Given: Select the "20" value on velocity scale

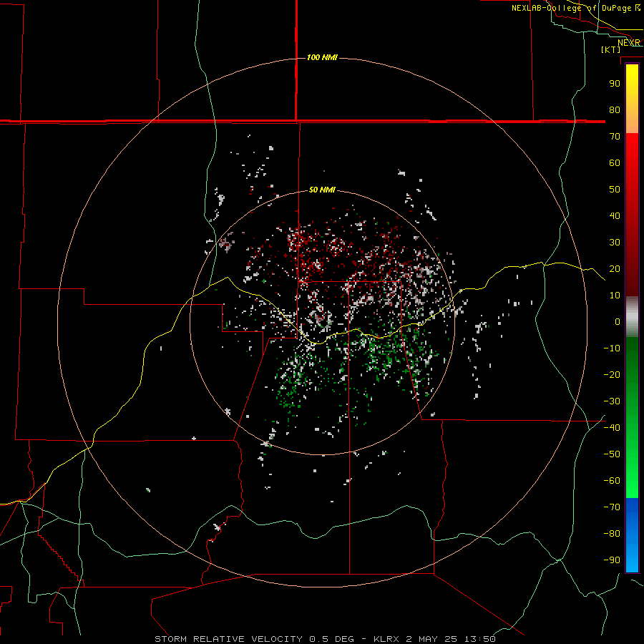Looking at the screenshot, I should click(615, 268).
